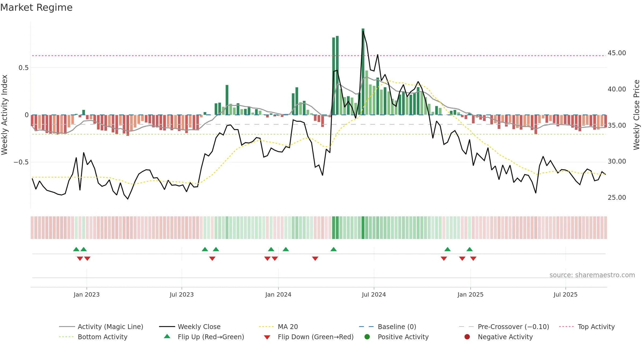Click the −0.5 activity axis tick
644x362 pixels.
pyautogui.click(x=21, y=162)
